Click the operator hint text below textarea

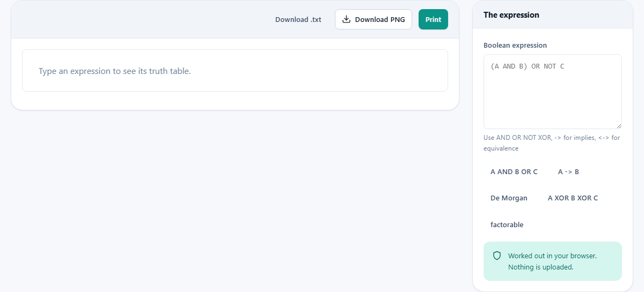[x=552, y=143]
